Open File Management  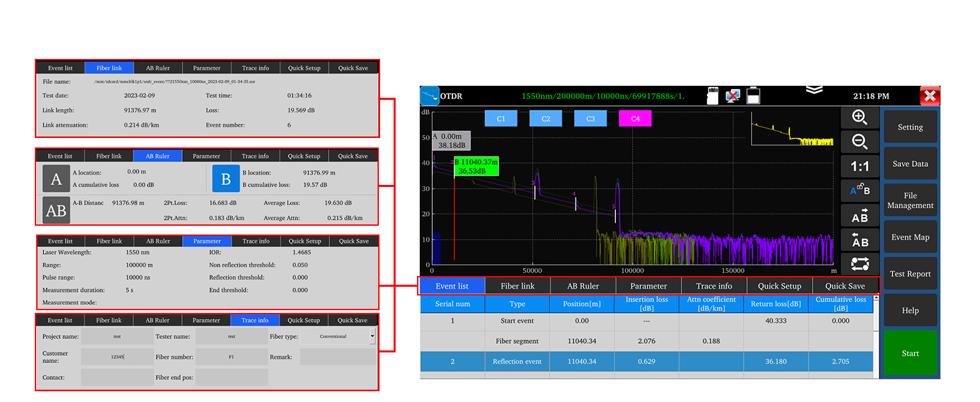click(x=910, y=200)
